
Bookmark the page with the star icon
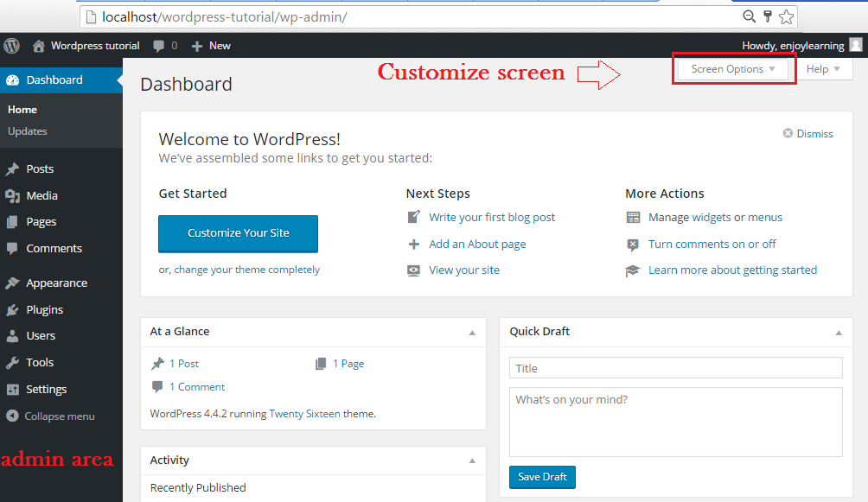click(x=786, y=17)
